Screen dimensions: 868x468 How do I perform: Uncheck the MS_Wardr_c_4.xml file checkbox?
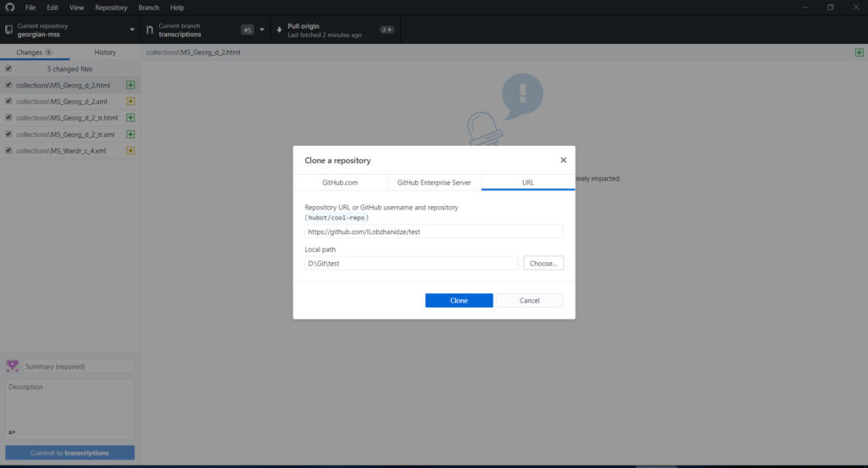pyautogui.click(x=8, y=151)
